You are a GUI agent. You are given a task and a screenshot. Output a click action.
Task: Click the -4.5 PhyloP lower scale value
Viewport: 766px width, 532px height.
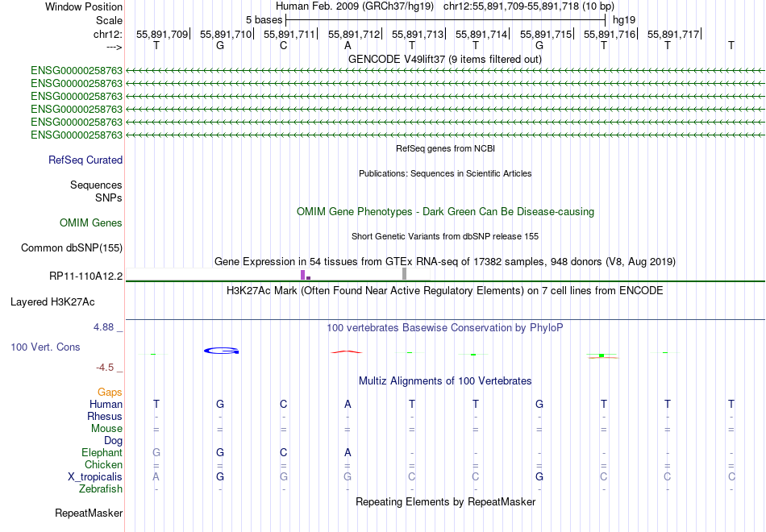pos(105,368)
